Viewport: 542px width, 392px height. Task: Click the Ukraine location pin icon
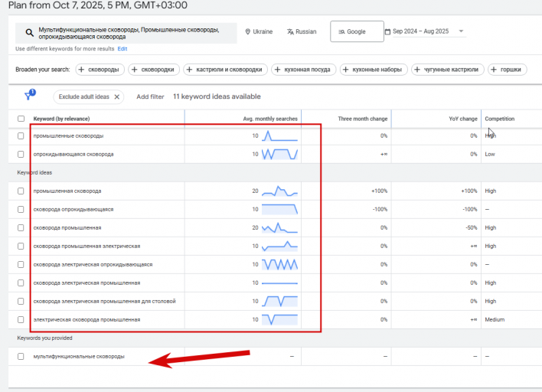coord(247,32)
